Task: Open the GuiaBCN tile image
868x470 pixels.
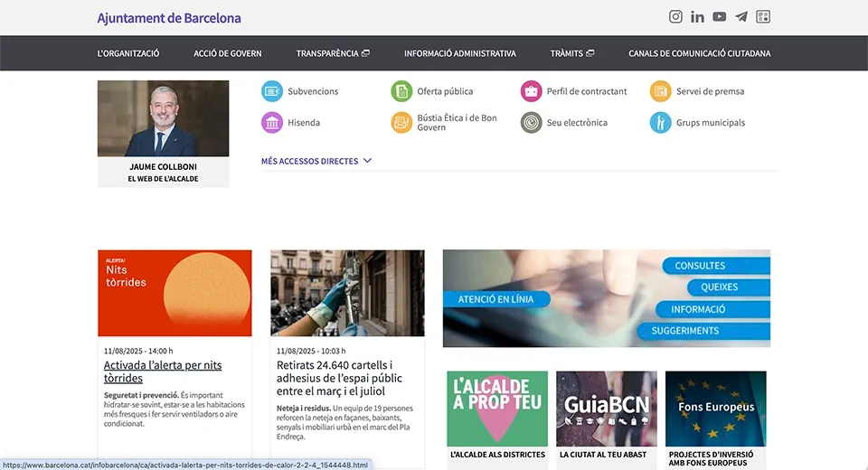Action: 607,409
